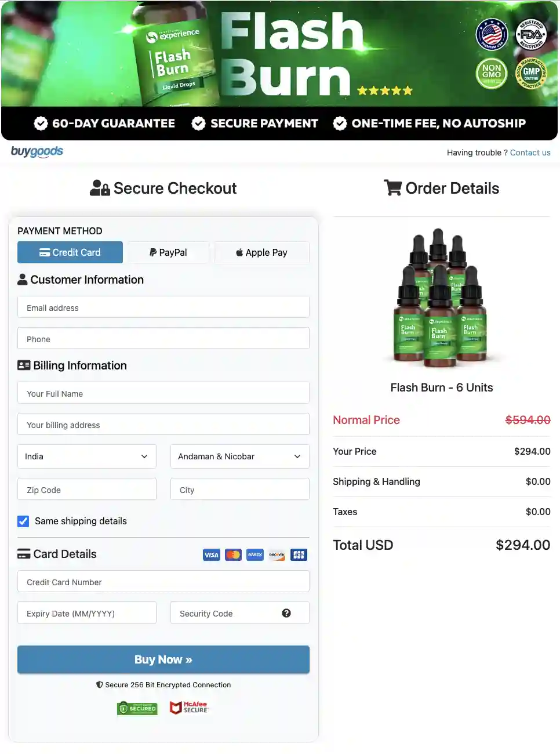Uncheck the Same shipping details checkbox
Viewport: 560px width, 754px height.
[23, 521]
